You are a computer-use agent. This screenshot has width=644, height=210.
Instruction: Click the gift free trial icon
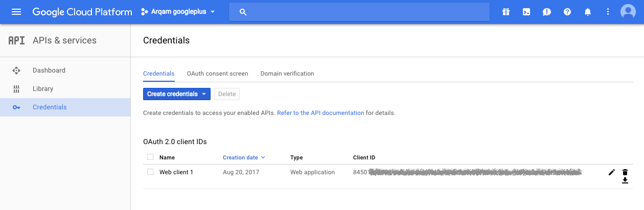[506, 12]
